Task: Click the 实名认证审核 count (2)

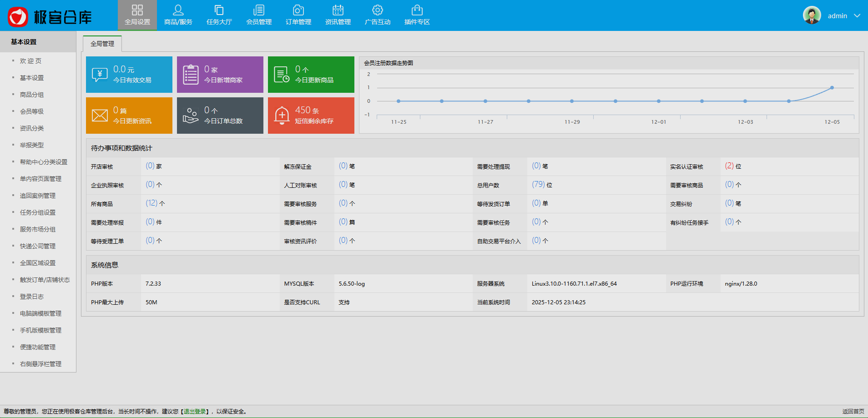Action: 729,166
